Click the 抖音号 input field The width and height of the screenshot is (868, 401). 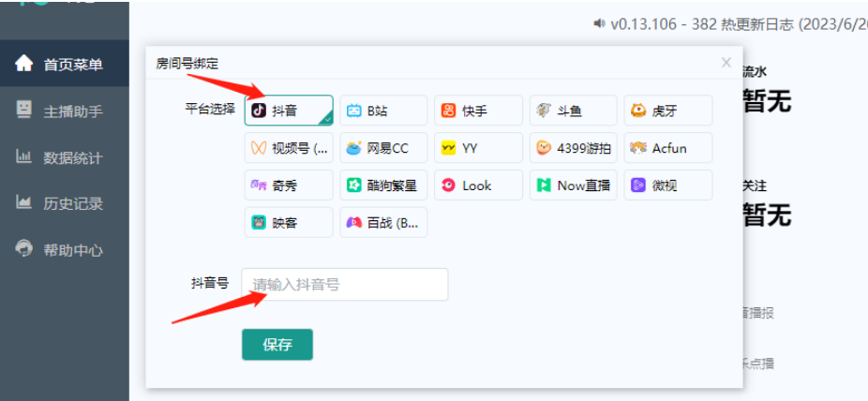pyautogui.click(x=344, y=284)
